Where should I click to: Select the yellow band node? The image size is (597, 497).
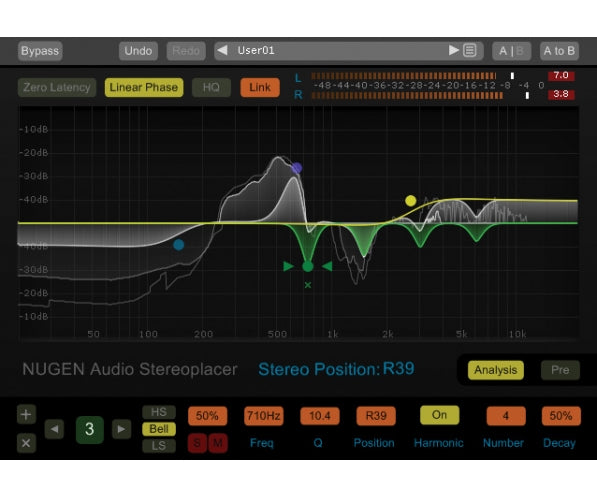[410, 200]
